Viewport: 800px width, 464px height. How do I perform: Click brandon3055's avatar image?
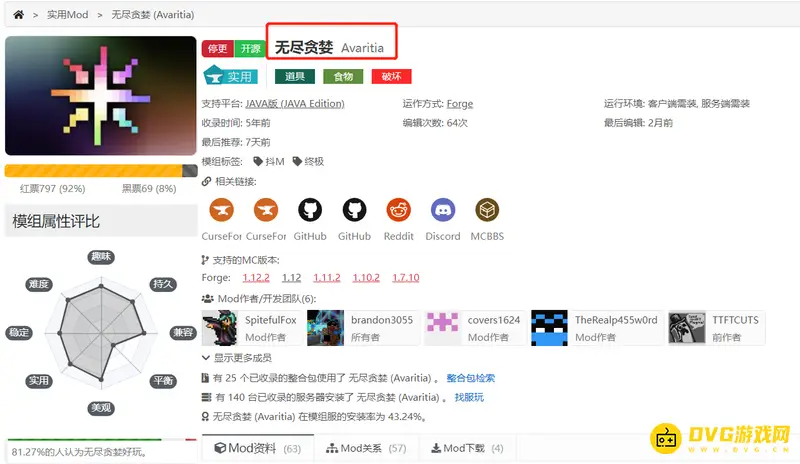[x=326, y=327]
